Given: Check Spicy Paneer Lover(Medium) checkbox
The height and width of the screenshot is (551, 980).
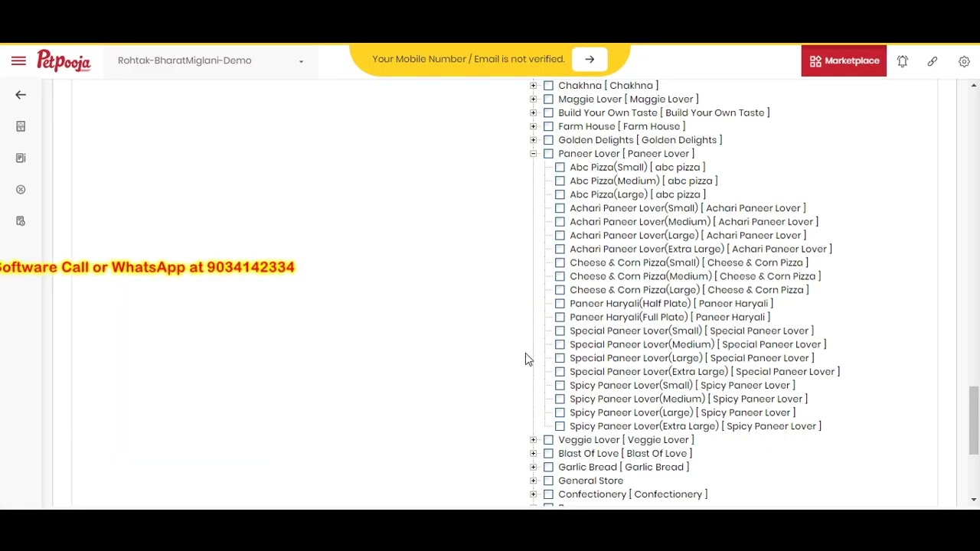Looking at the screenshot, I should click(x=560, y=399).
